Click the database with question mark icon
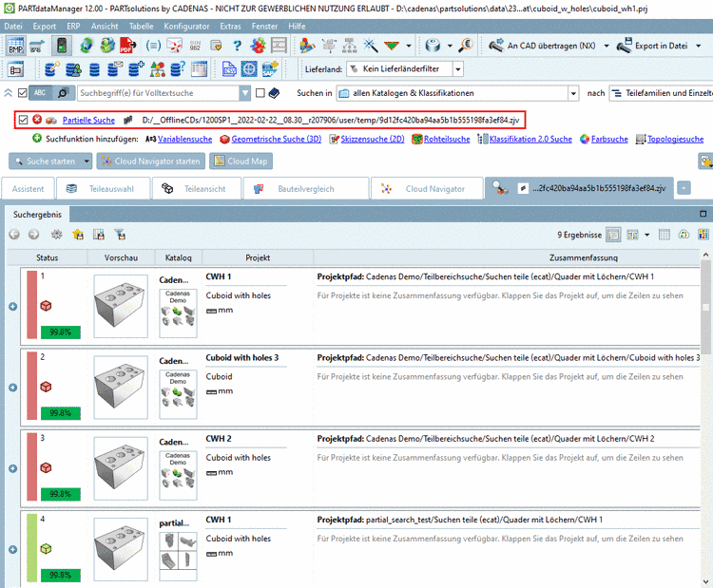The height and width of the screenshot is (588, 713). 178,69
